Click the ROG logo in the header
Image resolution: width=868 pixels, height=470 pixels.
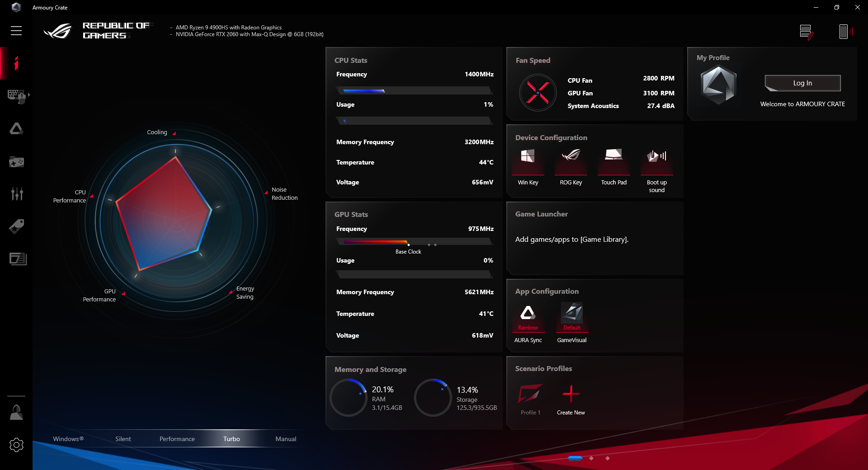click(57, 31)
